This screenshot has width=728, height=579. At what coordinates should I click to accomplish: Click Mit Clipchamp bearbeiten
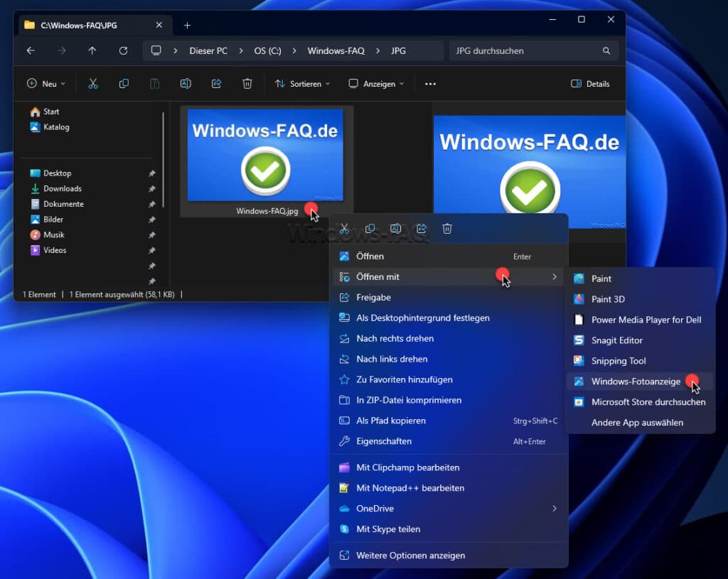pyautogui.click(x=449, y=467)
